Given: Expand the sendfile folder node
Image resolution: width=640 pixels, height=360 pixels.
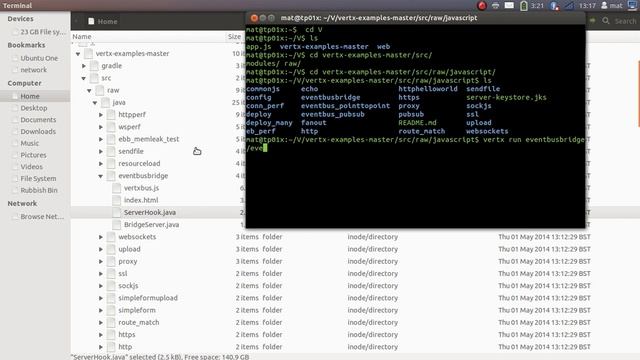Looking at the screenshot, I should click(x=101, y=151).
